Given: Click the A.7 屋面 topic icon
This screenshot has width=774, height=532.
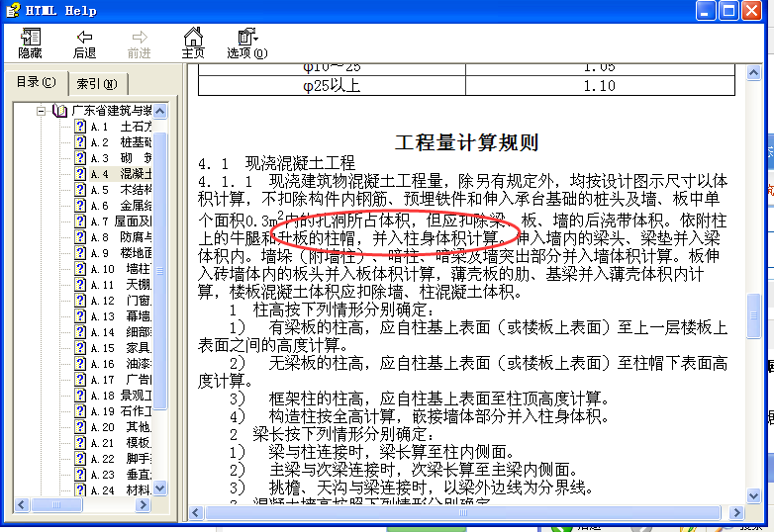Looking at the screenshot, I should point(80,221).
